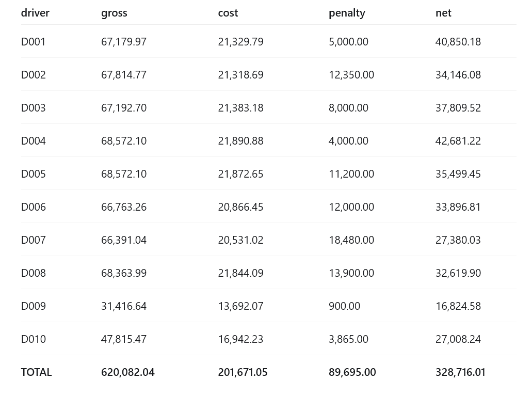Select penalty value 4,000.00 for D004
The width and height of the screenshot is (532, 395).
coord(348,140)
